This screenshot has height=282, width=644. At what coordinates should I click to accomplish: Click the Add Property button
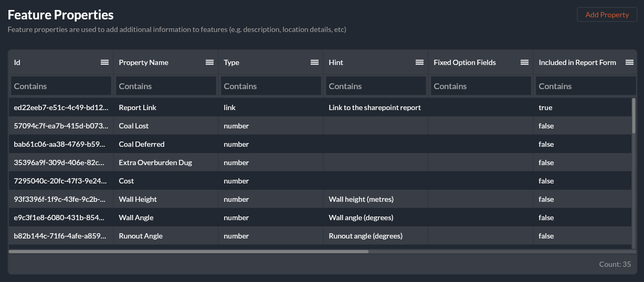pyautogui.click(x=607, y=15)
